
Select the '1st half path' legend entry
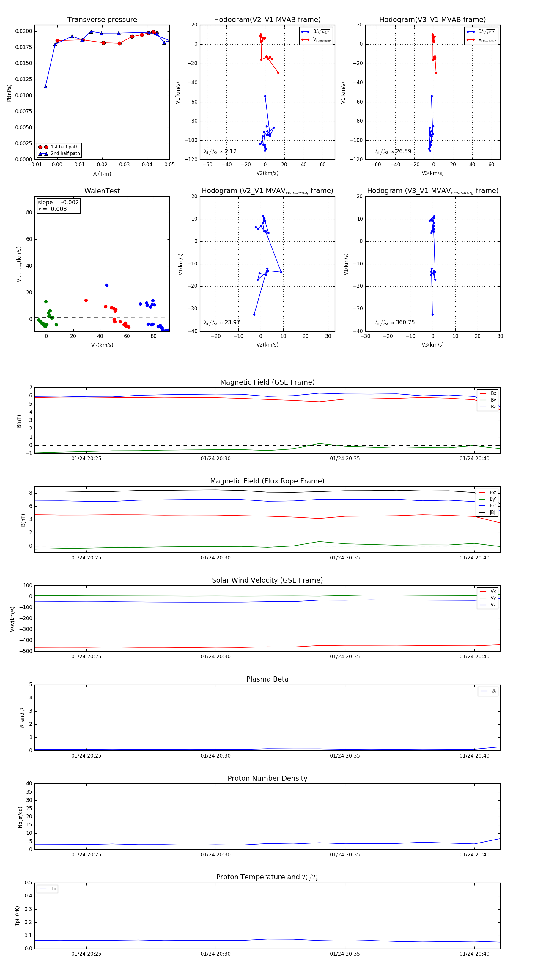59,147
